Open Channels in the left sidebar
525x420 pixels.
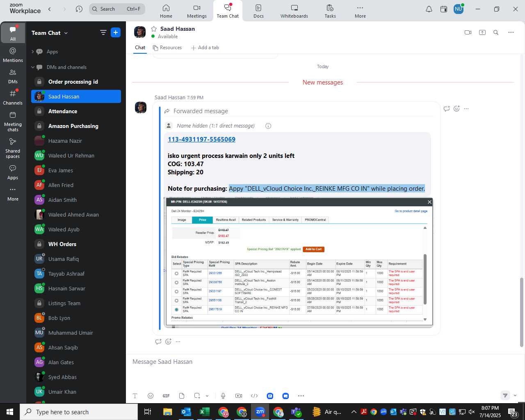[13, 97]
